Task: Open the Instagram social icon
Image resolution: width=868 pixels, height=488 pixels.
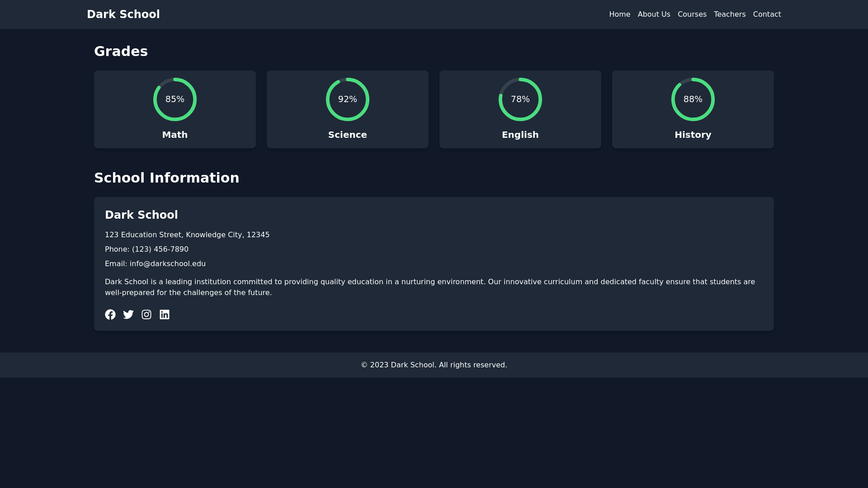Action: click(146, 314)
